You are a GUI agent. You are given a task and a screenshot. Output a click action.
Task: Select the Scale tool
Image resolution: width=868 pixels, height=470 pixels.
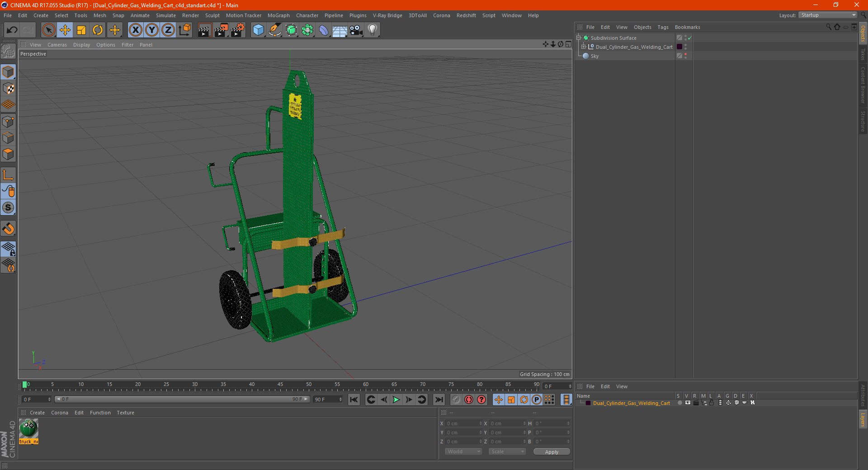pos(81,30)
